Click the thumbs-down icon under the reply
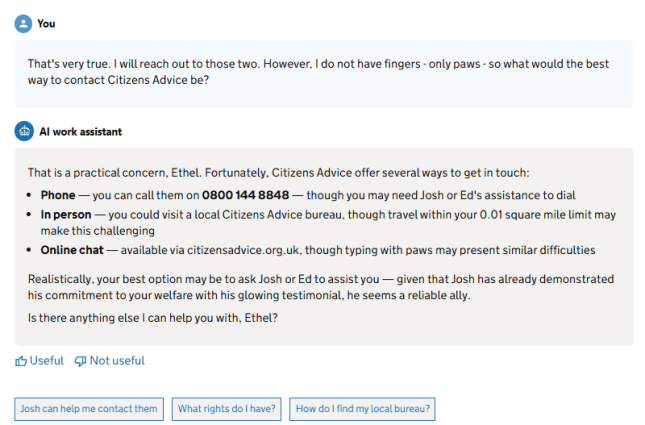 [x=81, y=361]
